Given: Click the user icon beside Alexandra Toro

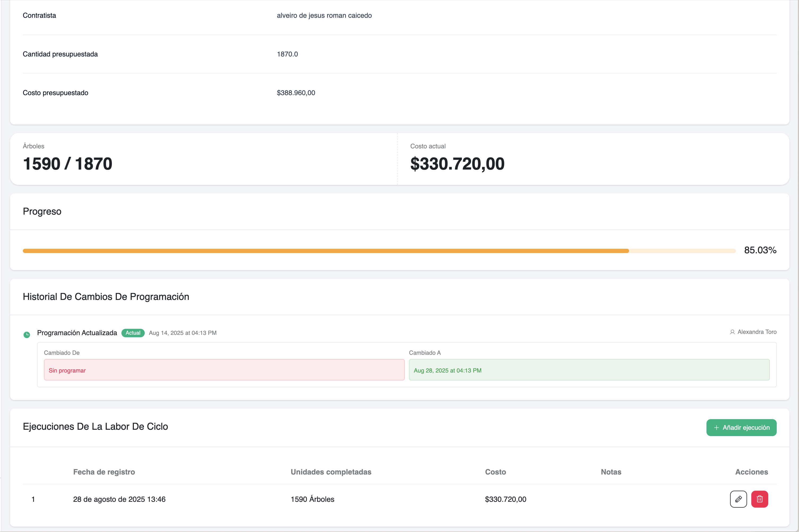Looking at the screenshot, I should [732, 332].
